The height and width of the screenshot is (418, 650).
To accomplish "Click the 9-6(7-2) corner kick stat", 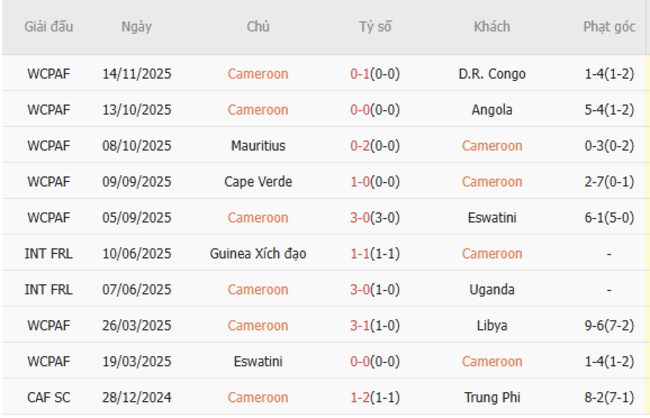I will point(609,326).
